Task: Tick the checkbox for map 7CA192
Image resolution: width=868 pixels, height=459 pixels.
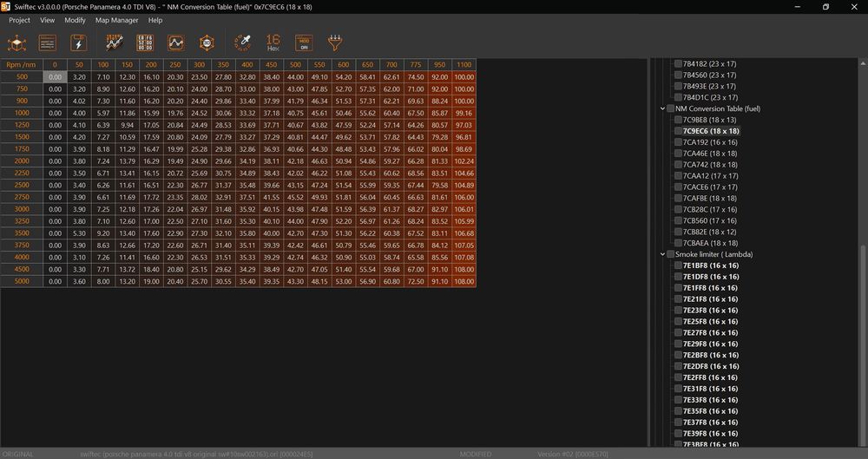Action: (x=678, y=142)
